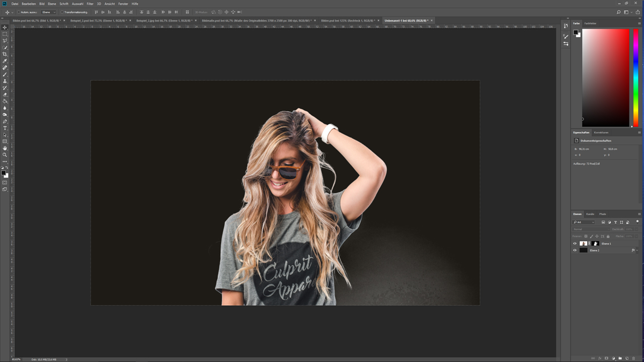644x362 pixels.
Task: Add layer style fx in Layers footer
Action: [x=600, y=358]
